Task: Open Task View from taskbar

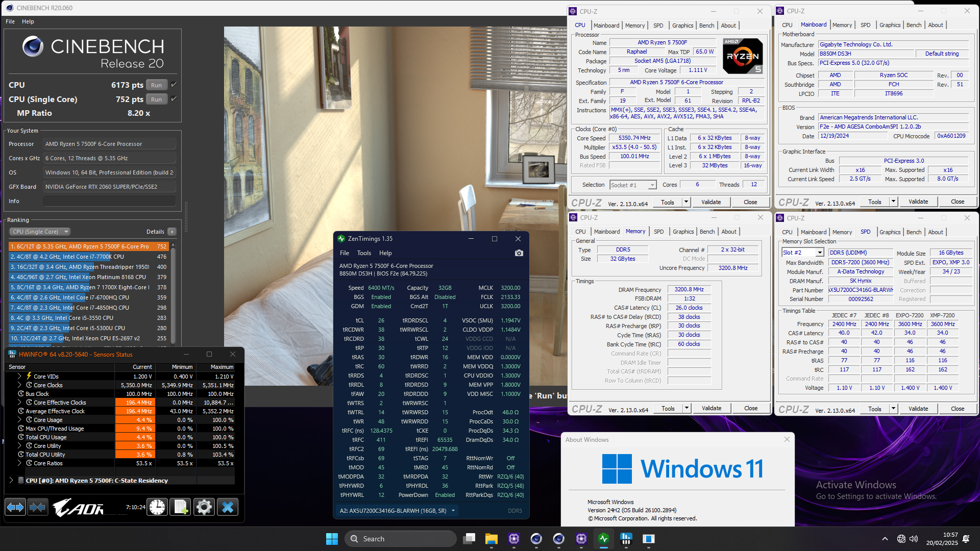Action: pyautogui.click(x=469, y=539)
